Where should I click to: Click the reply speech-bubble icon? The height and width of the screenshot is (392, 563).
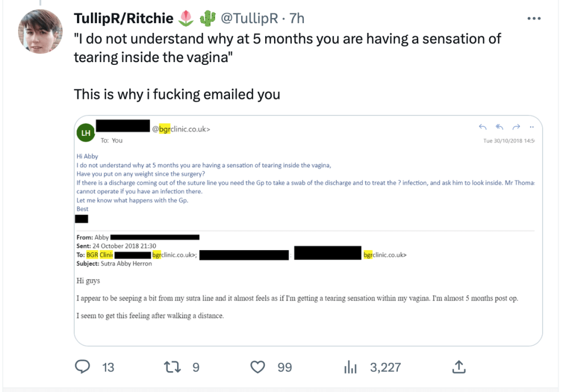[x=83, y=367]
